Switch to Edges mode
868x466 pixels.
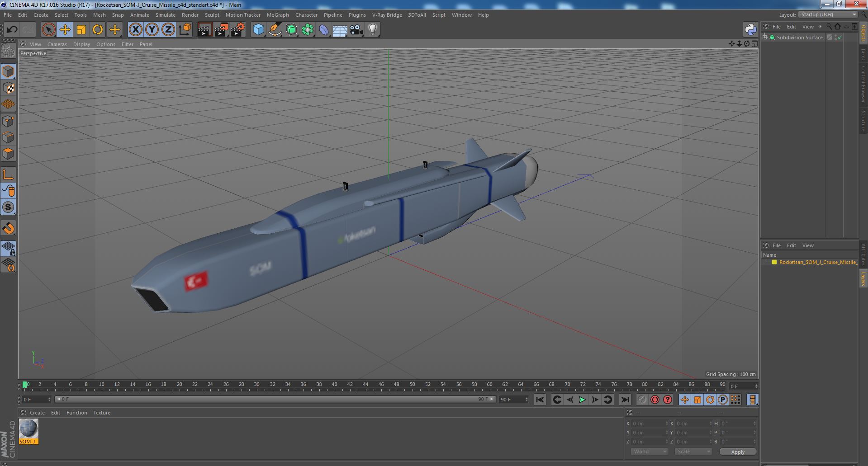(8, 137)
